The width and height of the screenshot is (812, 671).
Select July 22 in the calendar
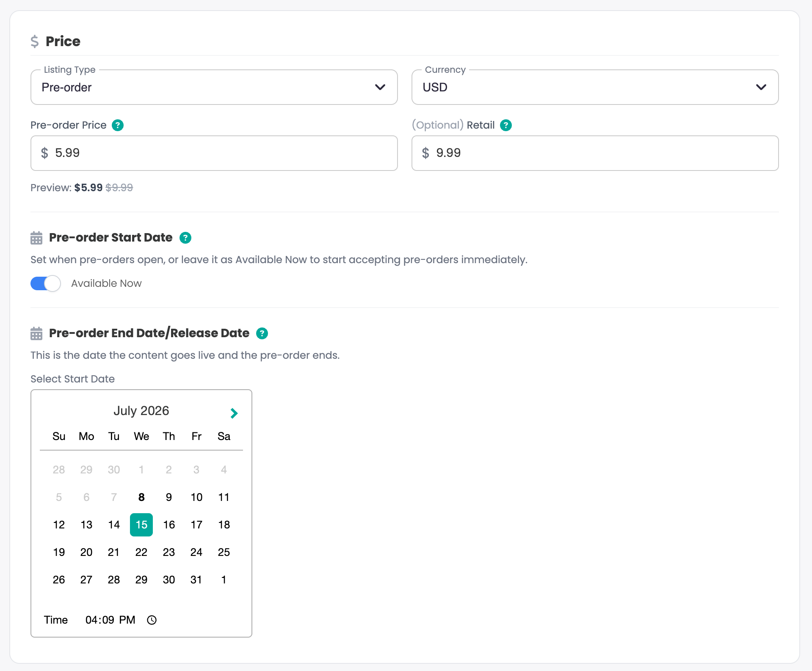[x=141, y=552]
